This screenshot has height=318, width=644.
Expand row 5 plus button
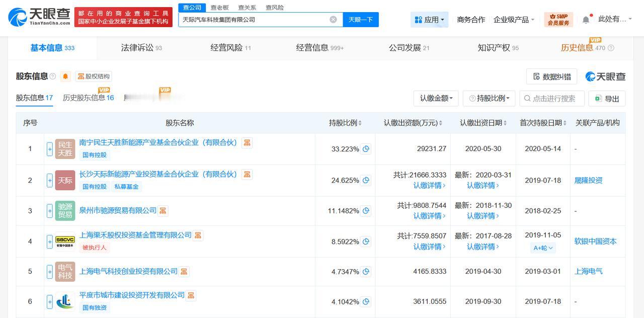pos(50,272)
